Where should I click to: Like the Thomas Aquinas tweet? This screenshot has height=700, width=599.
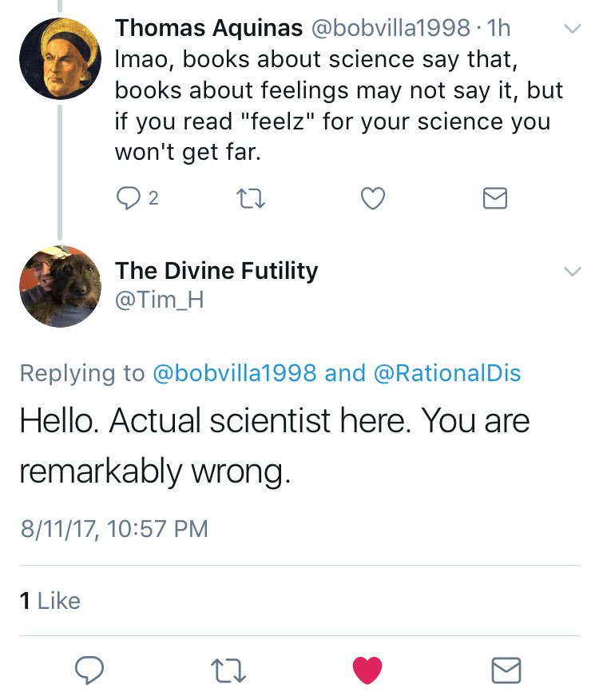pos(373,198)
